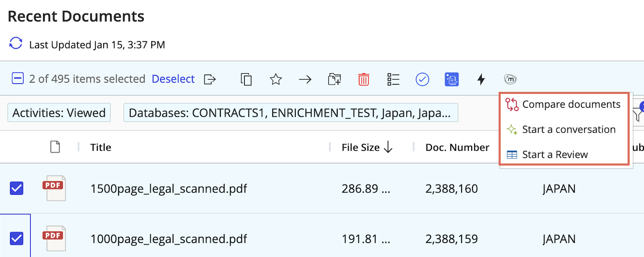Click the star favorite icon
Viewport: 644px width, 257px height.
click(276, 79)
